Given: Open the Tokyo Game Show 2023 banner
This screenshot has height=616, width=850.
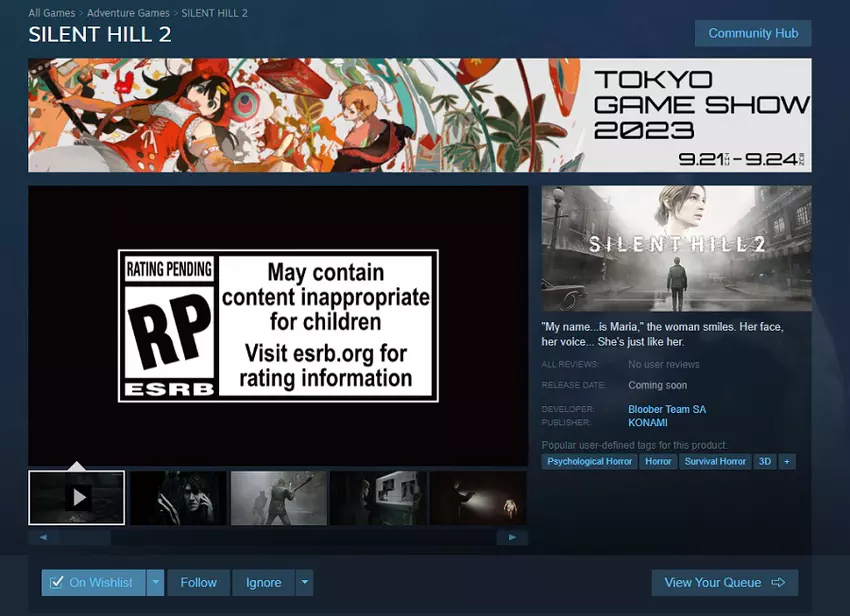Looking at the screenshot, I should point(419,115).
